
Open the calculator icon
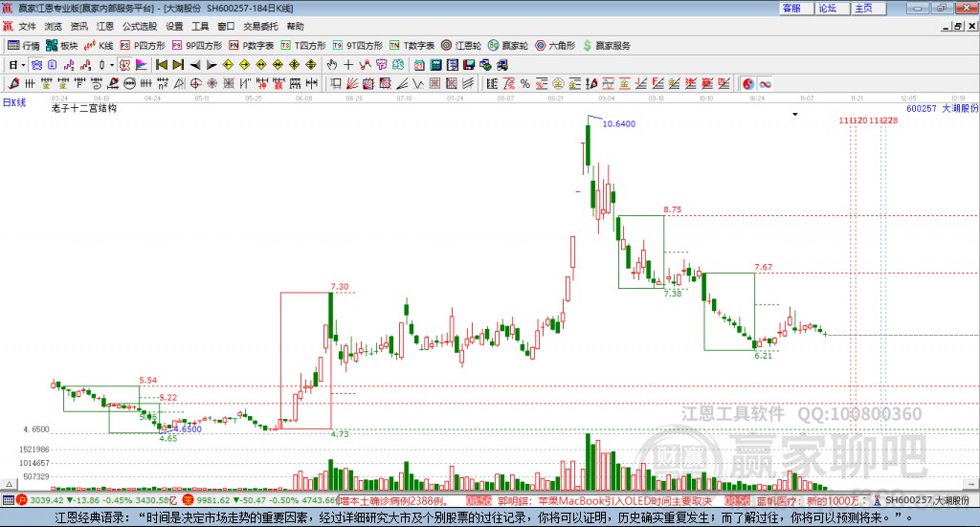click(x=435, y=65)
